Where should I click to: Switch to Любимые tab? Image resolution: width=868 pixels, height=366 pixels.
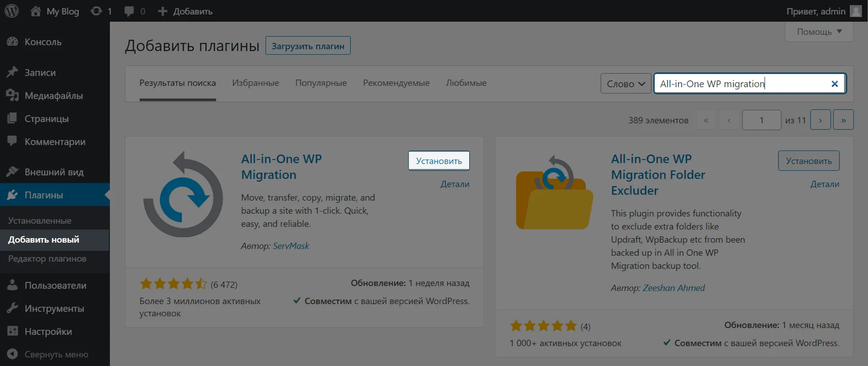click(x=466, y=83)
